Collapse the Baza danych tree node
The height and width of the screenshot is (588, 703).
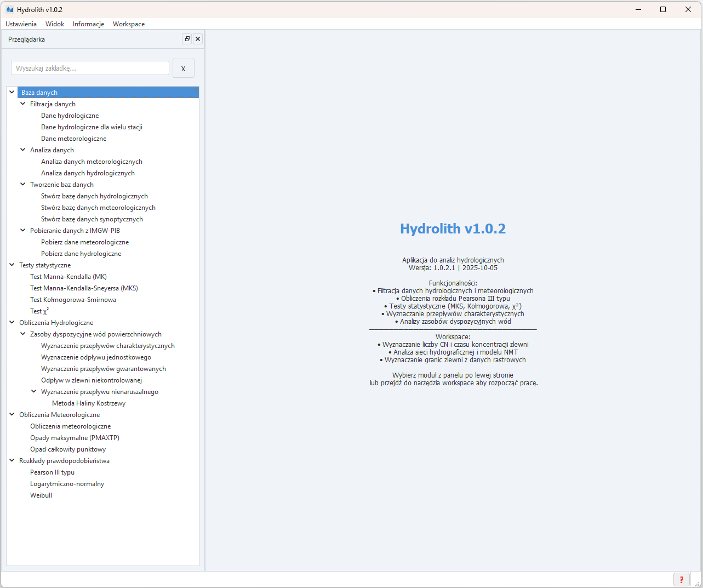coord(12,92)
